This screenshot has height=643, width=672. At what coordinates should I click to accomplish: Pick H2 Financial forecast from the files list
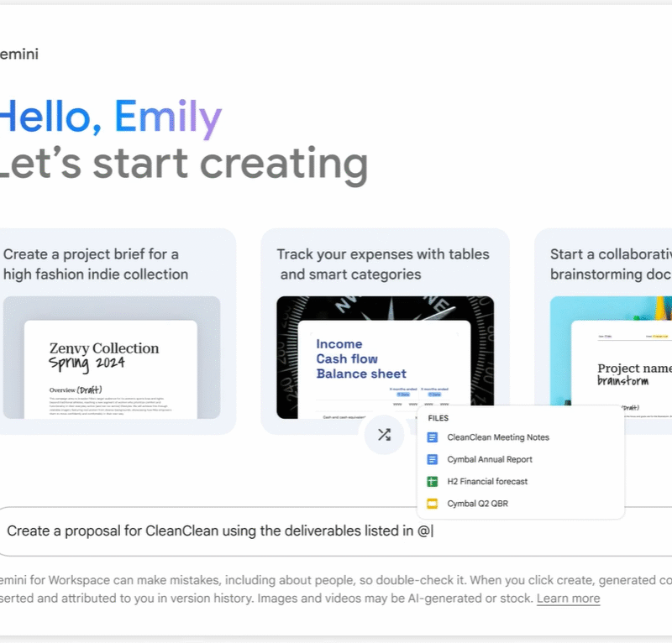487,482
